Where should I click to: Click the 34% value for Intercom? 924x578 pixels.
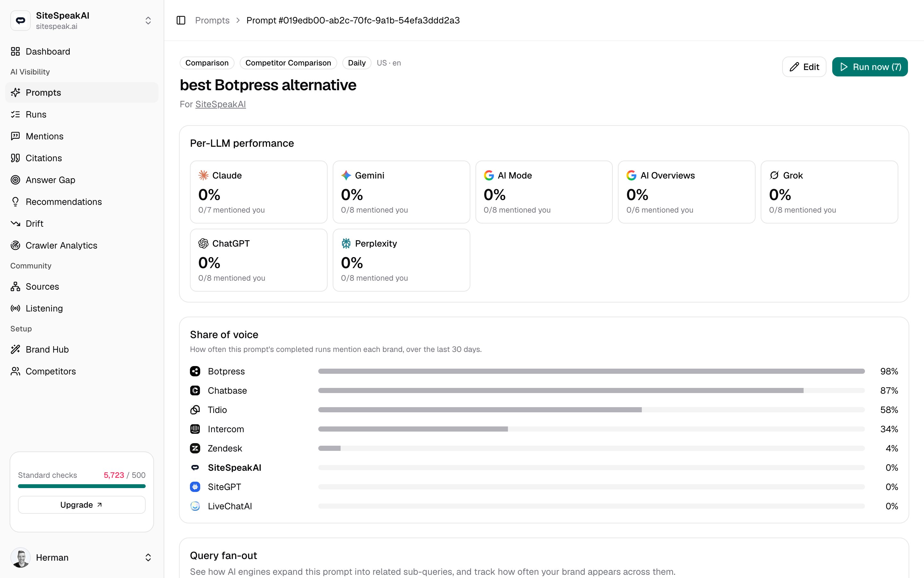coord(889,429)
